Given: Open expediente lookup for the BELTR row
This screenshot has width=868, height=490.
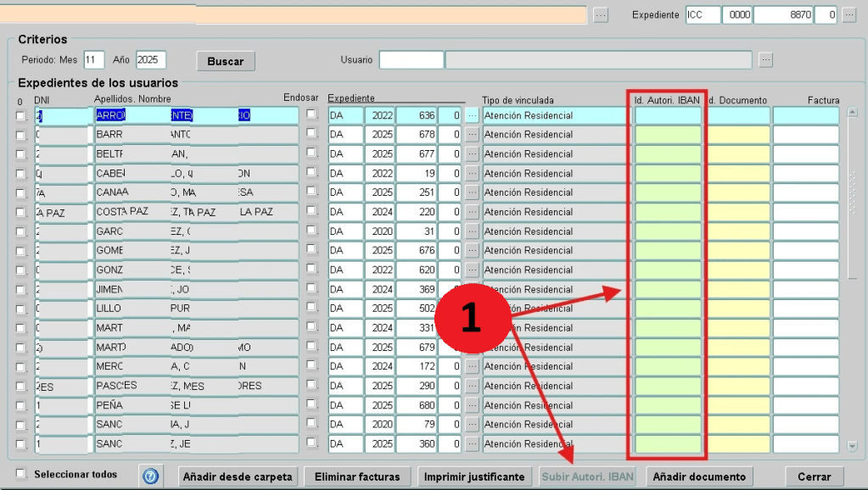Looking at the screenshot, I should (x=473, y=154).
